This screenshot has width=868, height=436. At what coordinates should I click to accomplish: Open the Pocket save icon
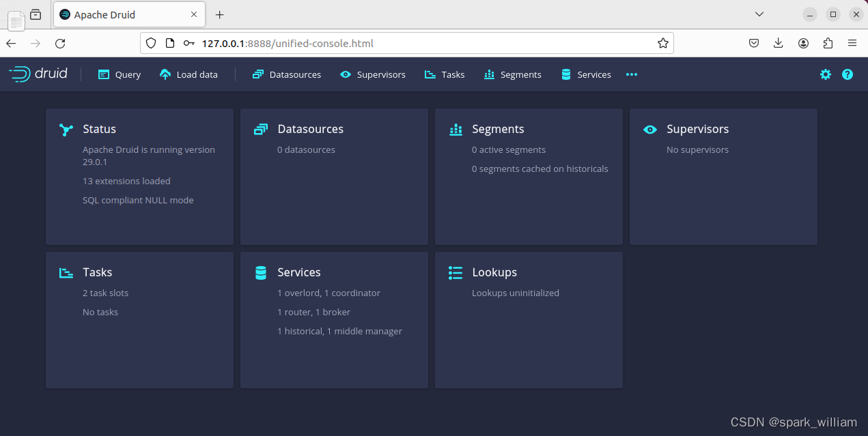tap(754, 43)
